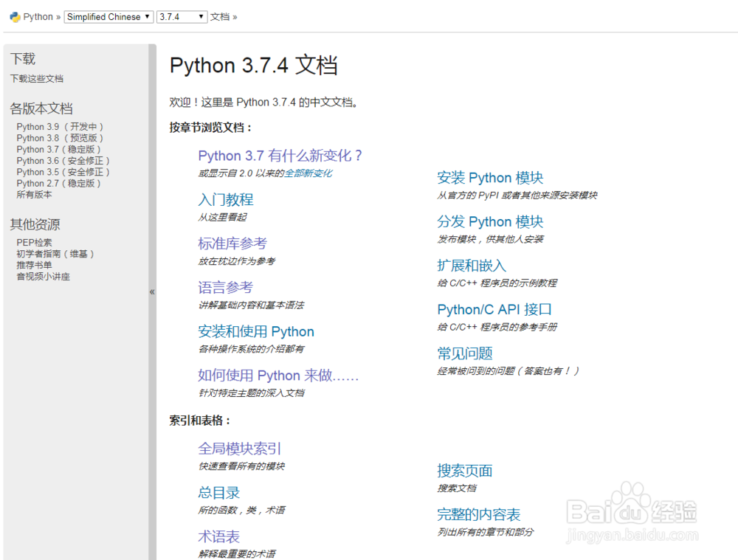Open the 安装 Python 模块 link
Screen dimensions: 738x560
(x=490, y=177)
